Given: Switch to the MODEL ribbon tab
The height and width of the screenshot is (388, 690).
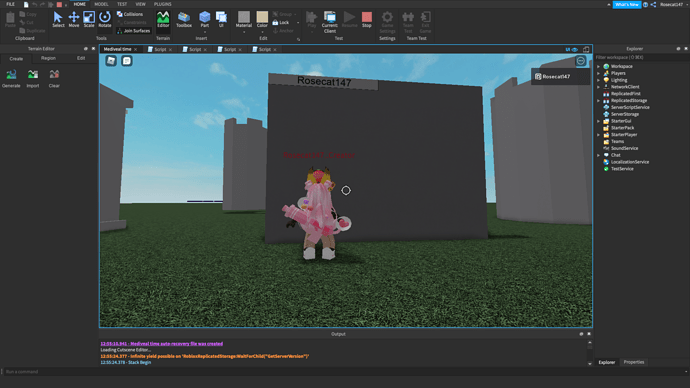Looking at the screenshot, I should [x=101, y=4].
